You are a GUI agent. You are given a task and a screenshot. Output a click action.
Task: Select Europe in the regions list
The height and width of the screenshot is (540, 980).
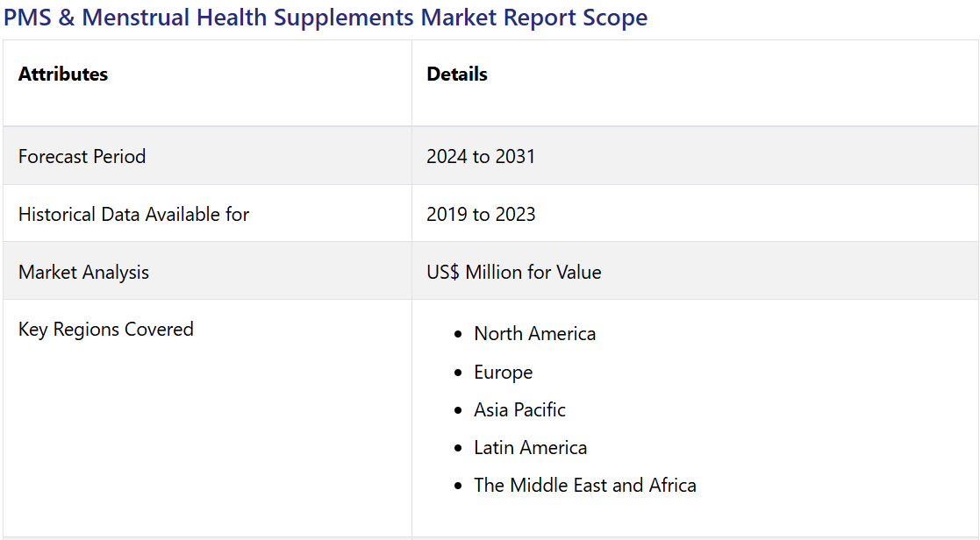(504, 373)
